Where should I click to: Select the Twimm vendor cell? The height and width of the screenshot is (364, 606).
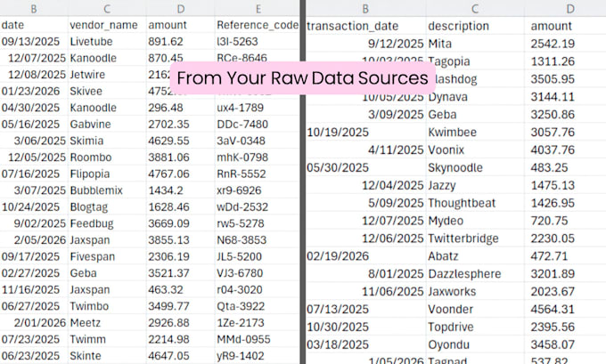point(107,340)
